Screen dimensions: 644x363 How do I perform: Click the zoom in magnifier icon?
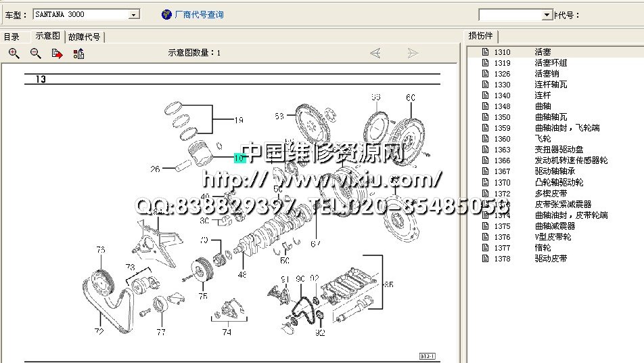coord(14,54)
